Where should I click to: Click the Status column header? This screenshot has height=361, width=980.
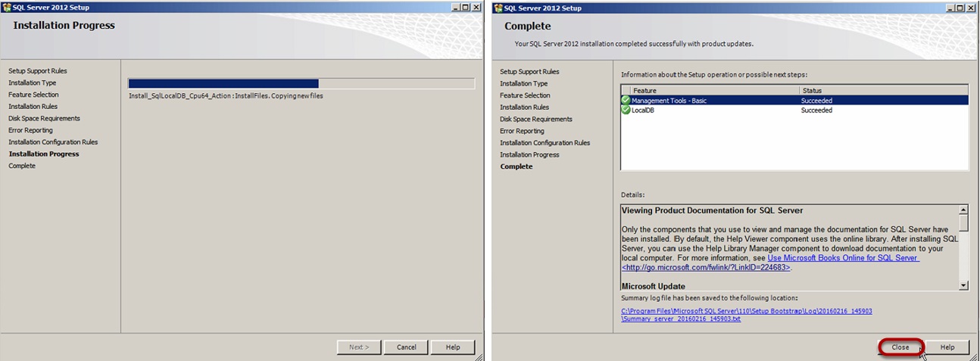[x=884, y=90]
